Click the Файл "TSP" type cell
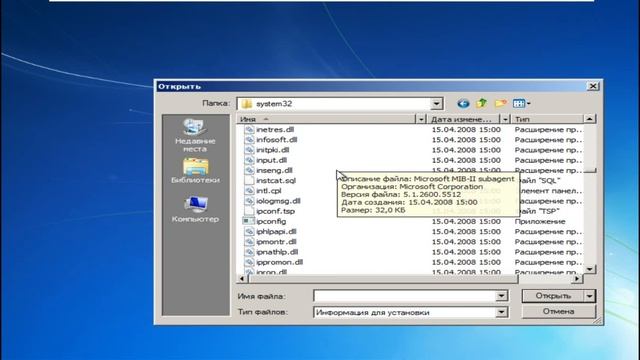 pos(540,211)
